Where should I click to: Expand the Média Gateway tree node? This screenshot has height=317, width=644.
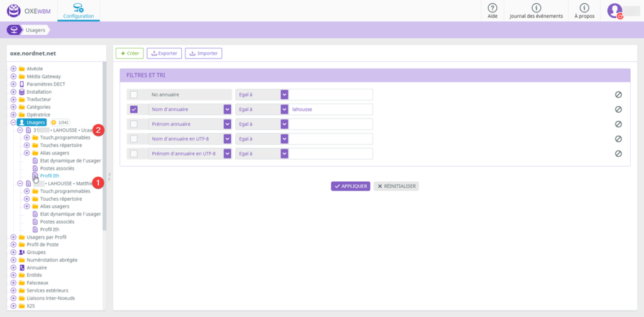pyautogui.click(x=13, y=76)
